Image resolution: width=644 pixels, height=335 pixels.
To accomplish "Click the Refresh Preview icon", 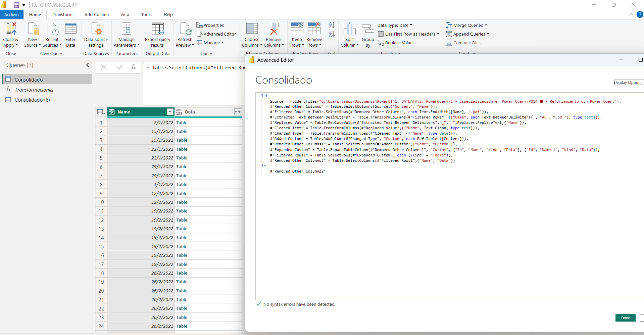I will click(x=185, y=29).
